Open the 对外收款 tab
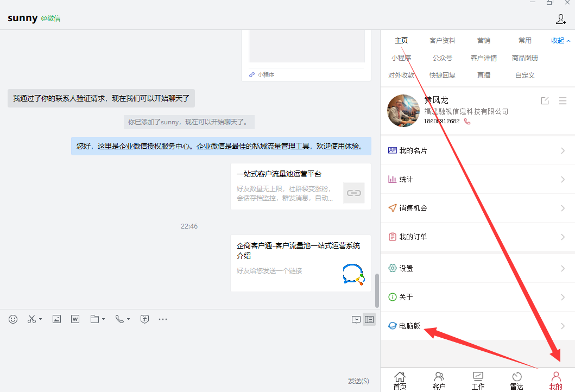This screenshot has height=392, width=575. click(401, 75)
